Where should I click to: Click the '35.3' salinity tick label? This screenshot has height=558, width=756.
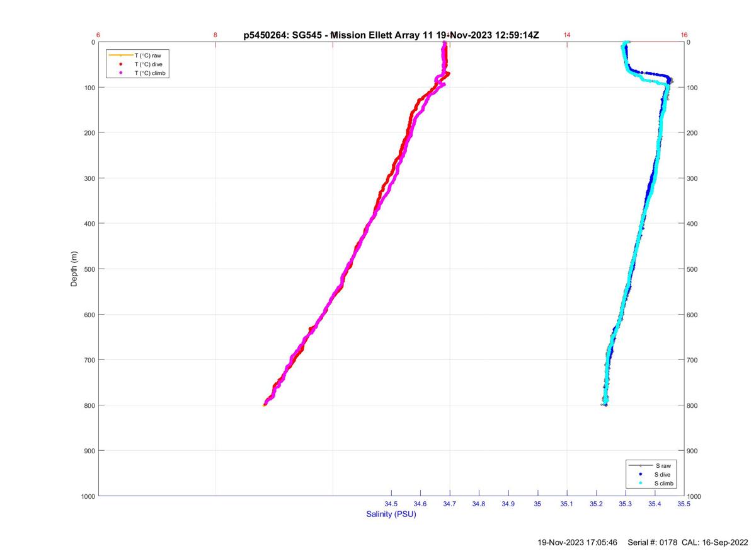pos(626,504)
